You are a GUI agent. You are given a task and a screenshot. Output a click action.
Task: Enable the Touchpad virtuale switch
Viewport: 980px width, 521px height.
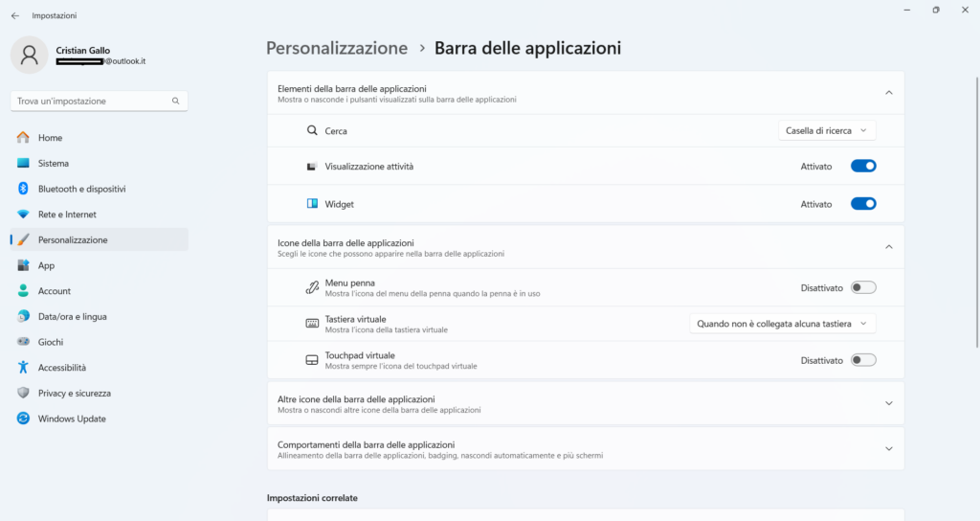[x=863, y=360]
